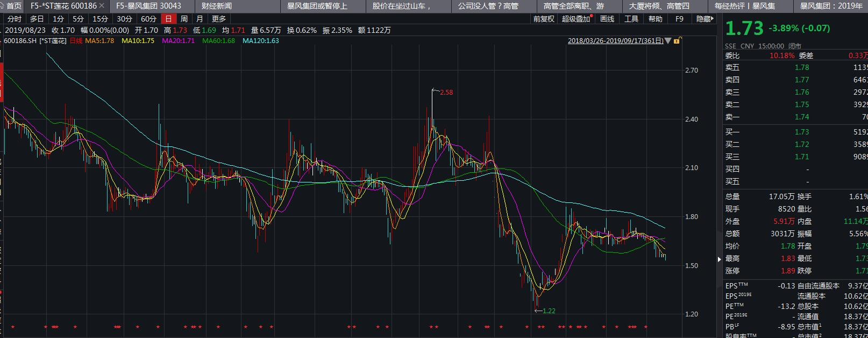Select the 分时 intraday view
This screenshot has height=338, width=868.
coord(15,19)
